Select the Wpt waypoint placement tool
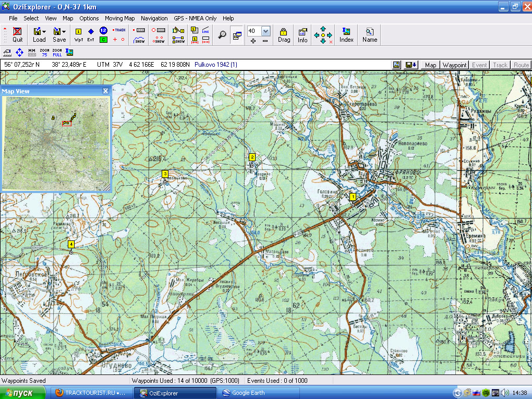The image size is (532, 399). click(79, 34)
